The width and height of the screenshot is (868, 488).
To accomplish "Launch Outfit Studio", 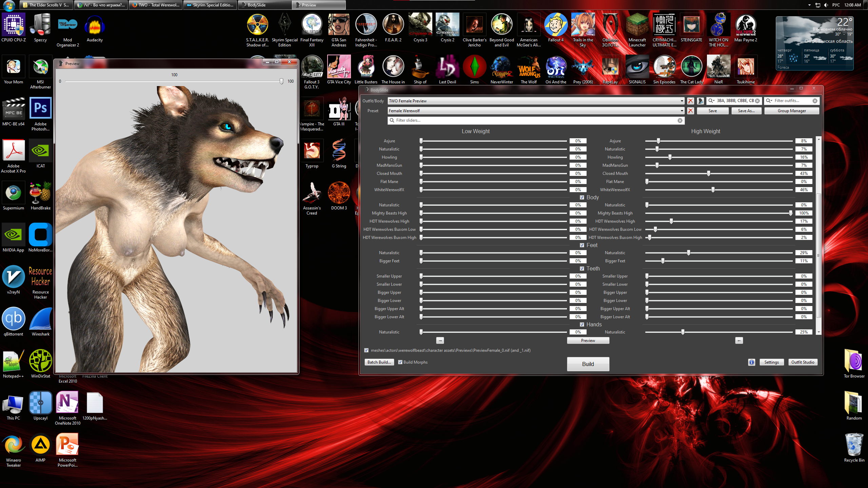I will pos(803,362).
